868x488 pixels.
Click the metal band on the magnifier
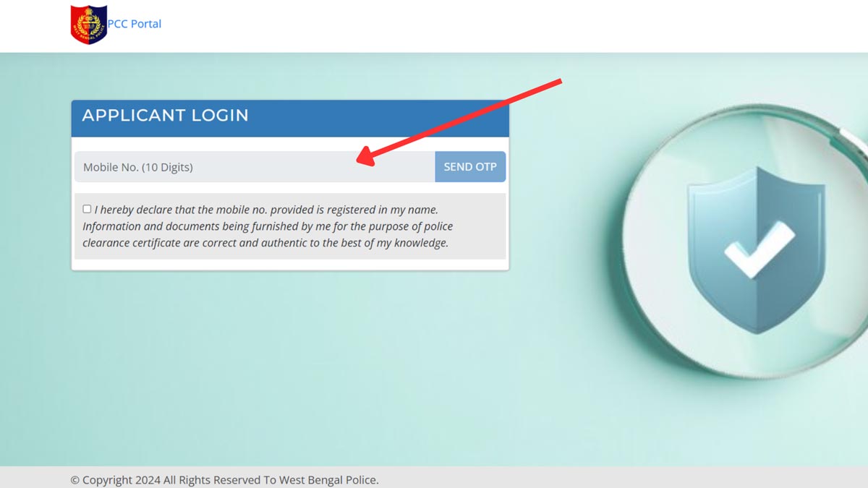854,137
